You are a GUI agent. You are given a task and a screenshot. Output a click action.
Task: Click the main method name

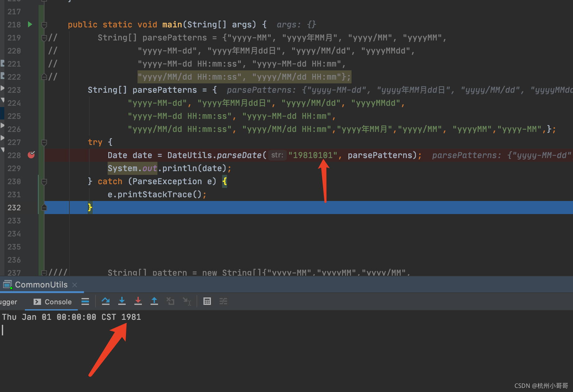(172, 25)
